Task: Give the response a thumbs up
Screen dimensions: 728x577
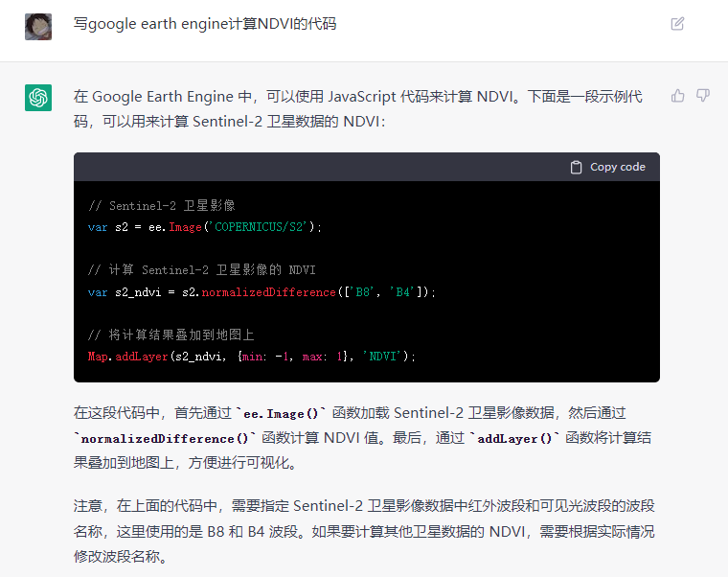Action: [x=678, y=96]
